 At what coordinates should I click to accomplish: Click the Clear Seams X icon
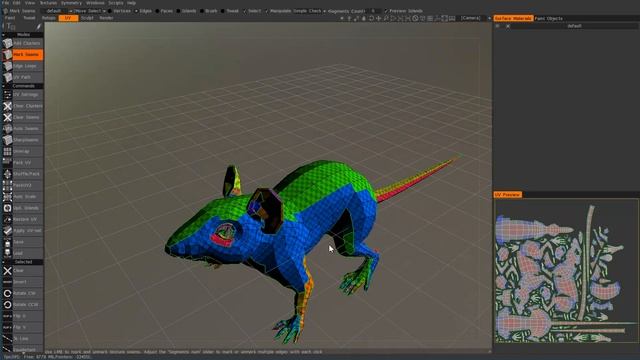click(x=7, y=118)
